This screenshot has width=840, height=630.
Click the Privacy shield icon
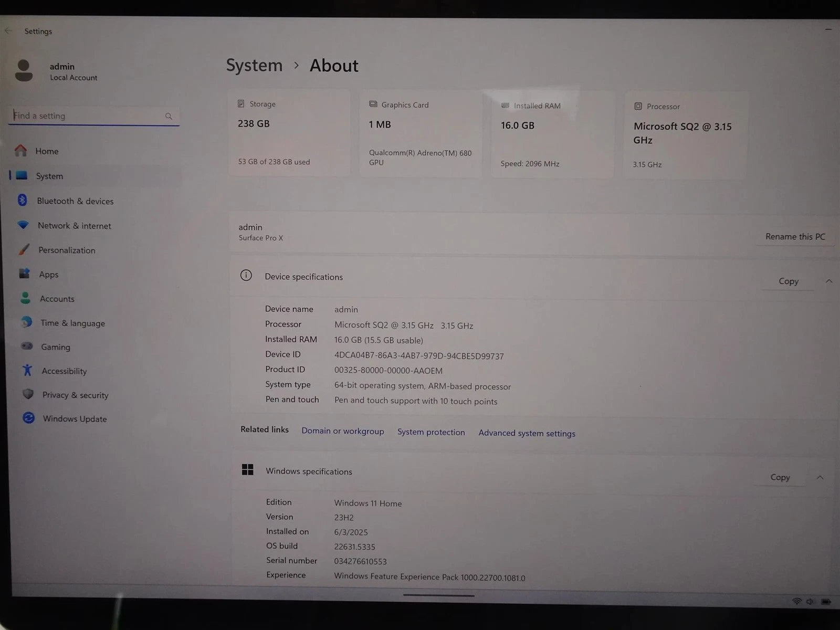(28, 394)
